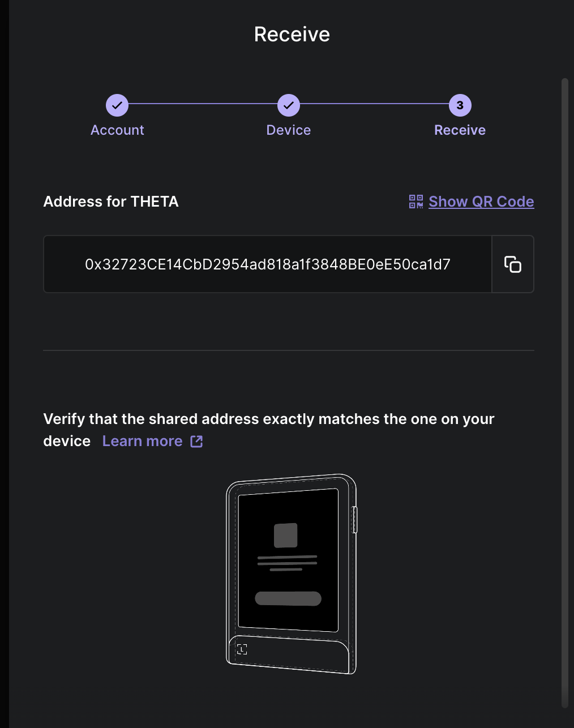The image size is (574, 728).
Task: Click the displayed 0x32723CE1... address text
Action: [x=267, y=264]
